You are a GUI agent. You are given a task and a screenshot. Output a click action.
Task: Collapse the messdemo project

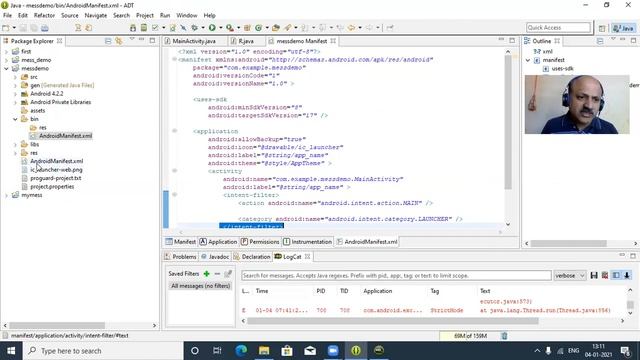tap(7, 69)
